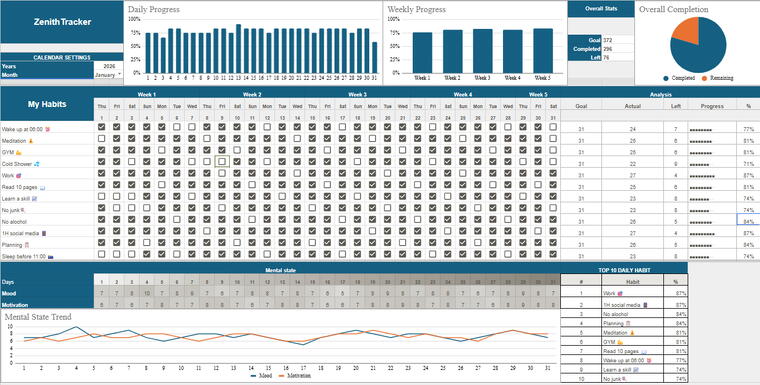Click the ZenithTracker title cell

pyautogui.click(x=62, y=22)
